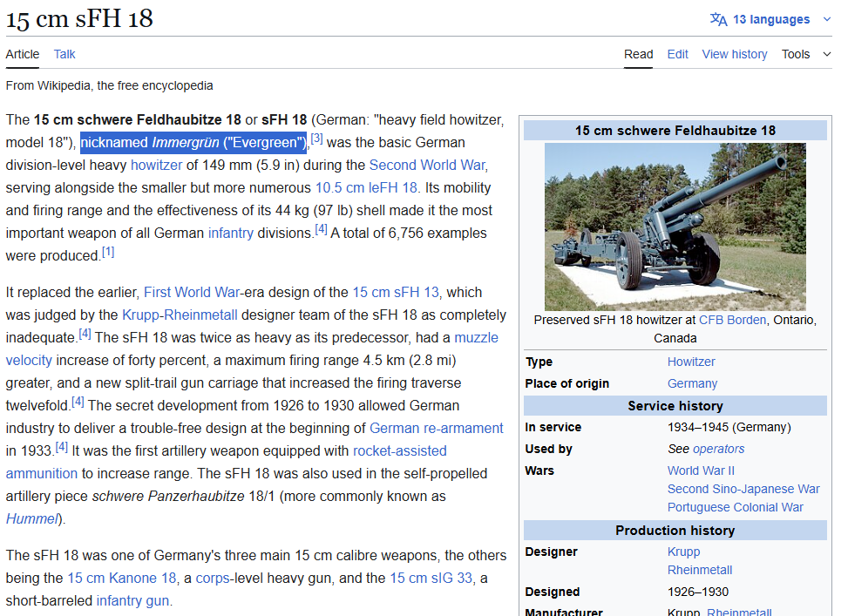Select the Article tab
Viewport: 848px width, 616px height.
coord(23,54)
